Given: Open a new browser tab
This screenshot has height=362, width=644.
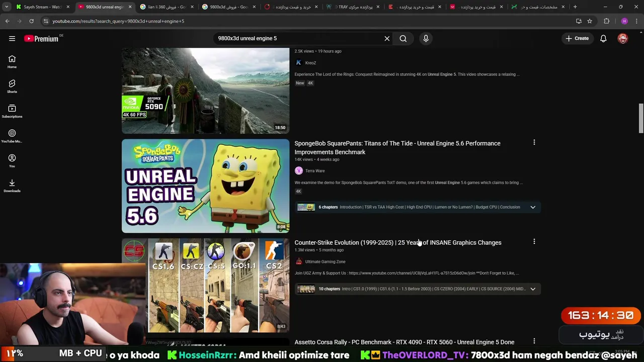Looking at the screenshot, I should tap(575, 7).
